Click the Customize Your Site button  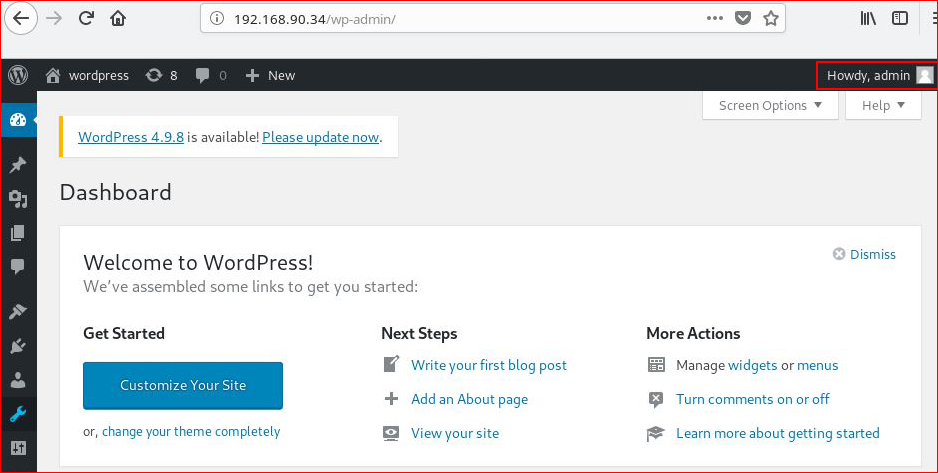pos(183,386)
